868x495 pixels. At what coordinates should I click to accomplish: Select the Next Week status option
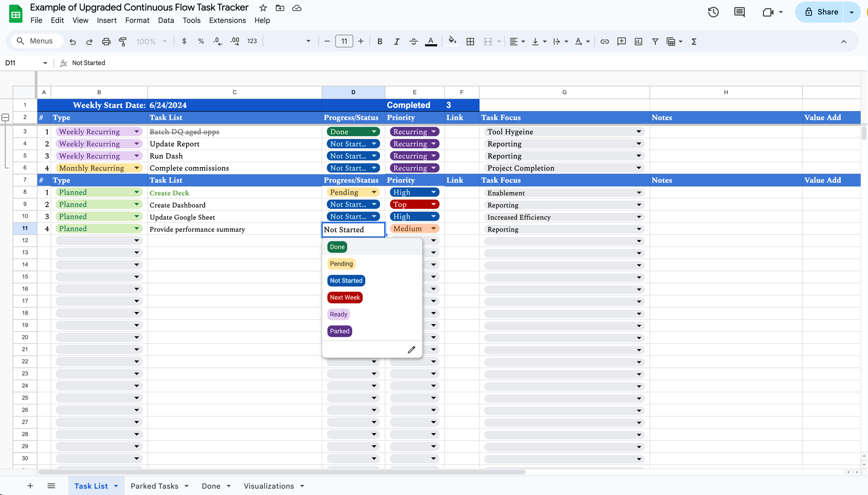(x=345, y=297)
